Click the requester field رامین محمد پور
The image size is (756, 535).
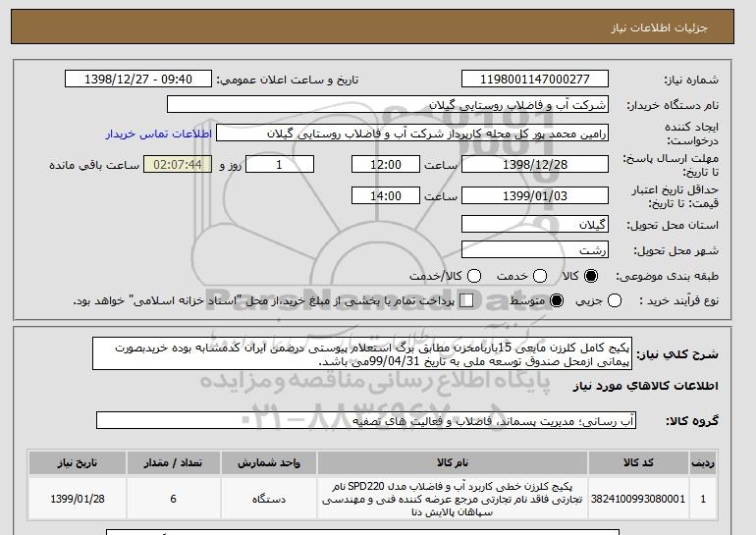[x=412, y=134]
